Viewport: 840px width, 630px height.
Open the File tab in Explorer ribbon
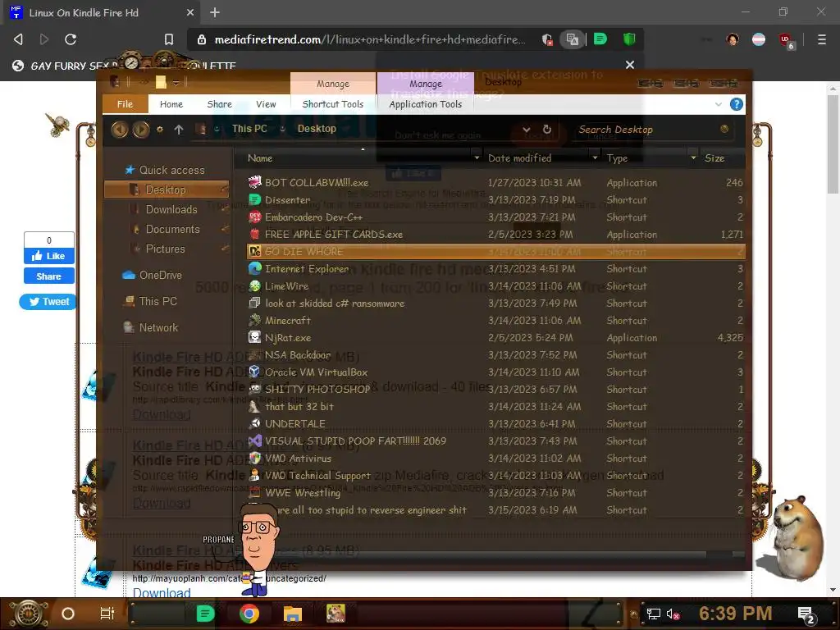point(125,104)
